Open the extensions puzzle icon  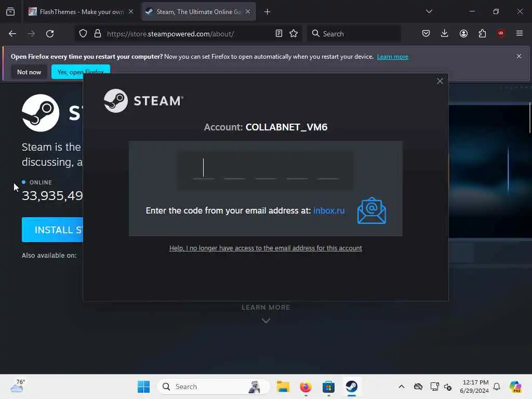tap(482, 33)
